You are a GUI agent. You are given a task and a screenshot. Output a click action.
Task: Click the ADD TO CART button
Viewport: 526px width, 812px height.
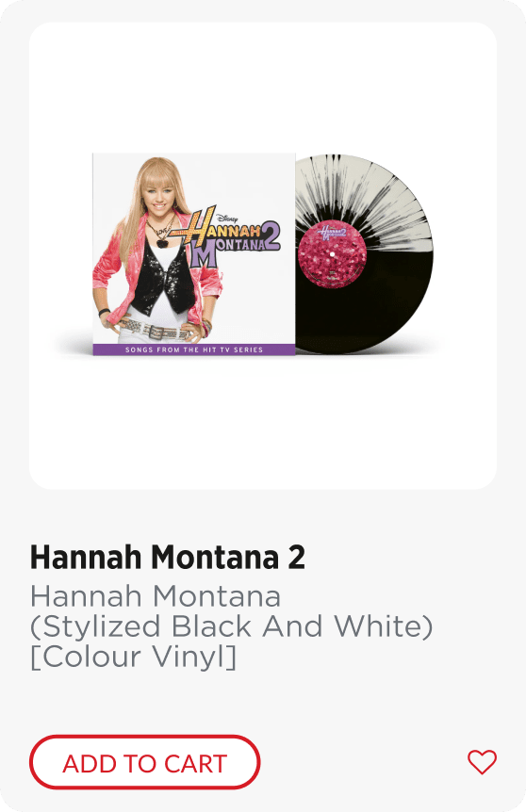tap(144, 762)
